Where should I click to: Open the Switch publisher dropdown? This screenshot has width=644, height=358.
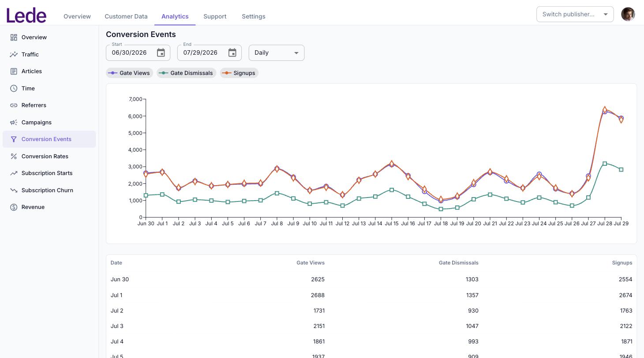click(x=575, y=14)
